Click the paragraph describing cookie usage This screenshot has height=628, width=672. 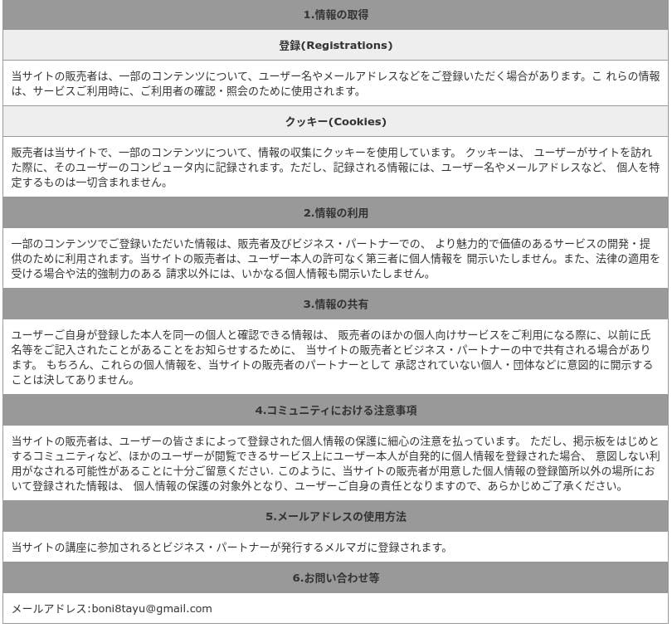point(335,168)
